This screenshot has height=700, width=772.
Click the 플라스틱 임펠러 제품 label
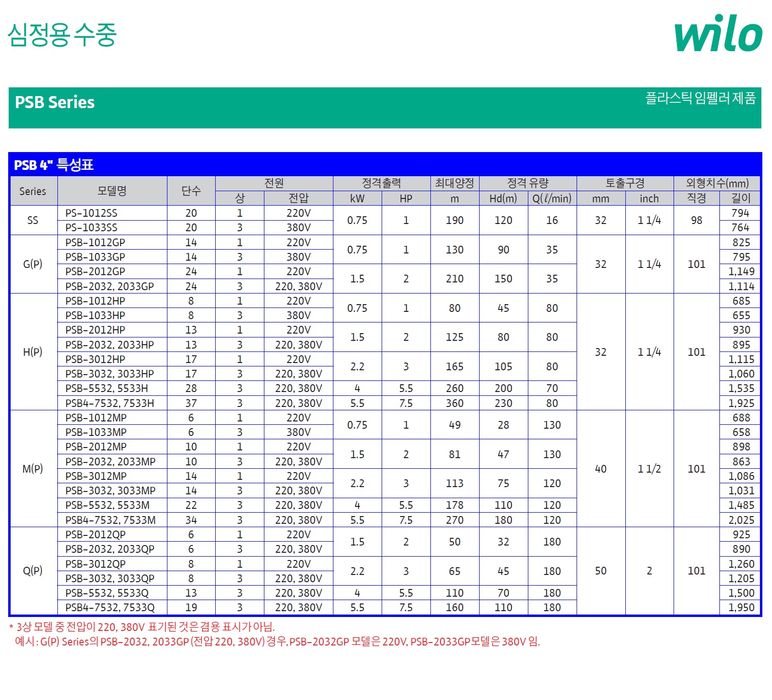[701, 98]
